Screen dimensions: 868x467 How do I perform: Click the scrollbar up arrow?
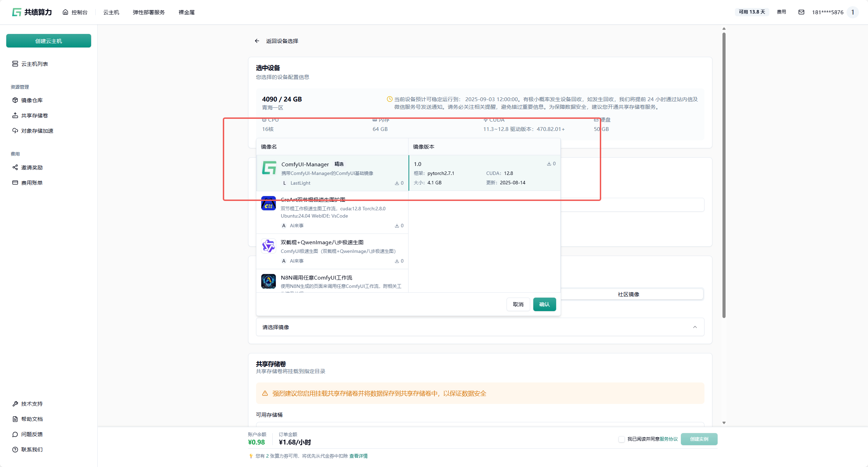724,29
